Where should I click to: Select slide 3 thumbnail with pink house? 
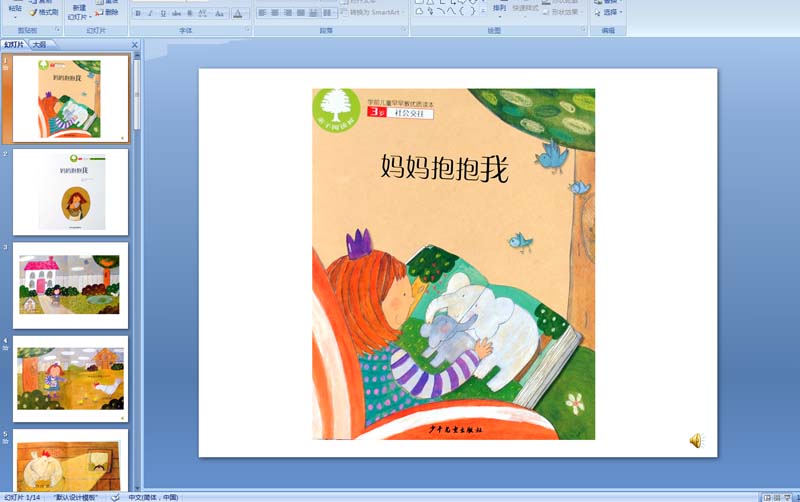click(x=70, y=285)
